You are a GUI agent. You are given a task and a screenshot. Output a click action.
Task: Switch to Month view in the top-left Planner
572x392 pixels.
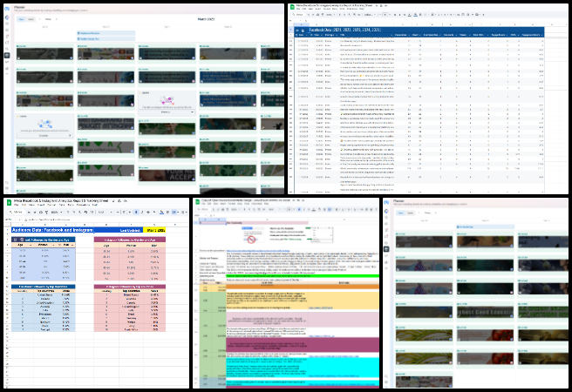point(31,19)
